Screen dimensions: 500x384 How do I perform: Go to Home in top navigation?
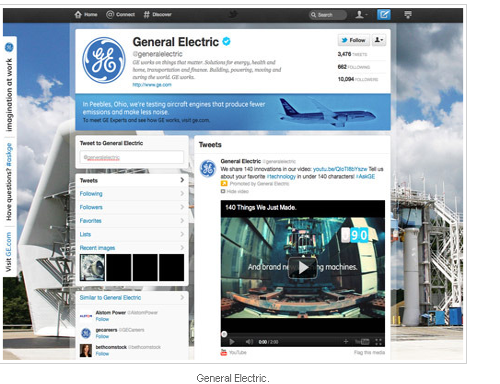coord(86,15)
